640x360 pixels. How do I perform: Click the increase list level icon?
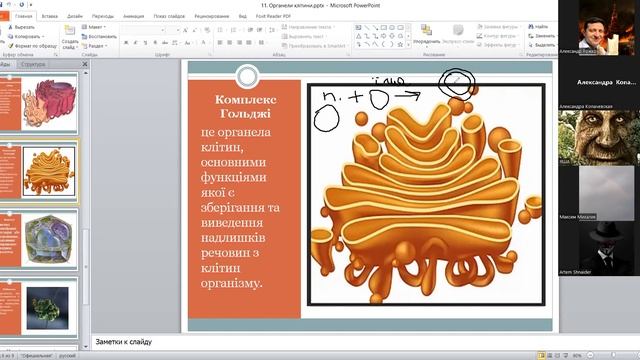(x=260, y=30)
